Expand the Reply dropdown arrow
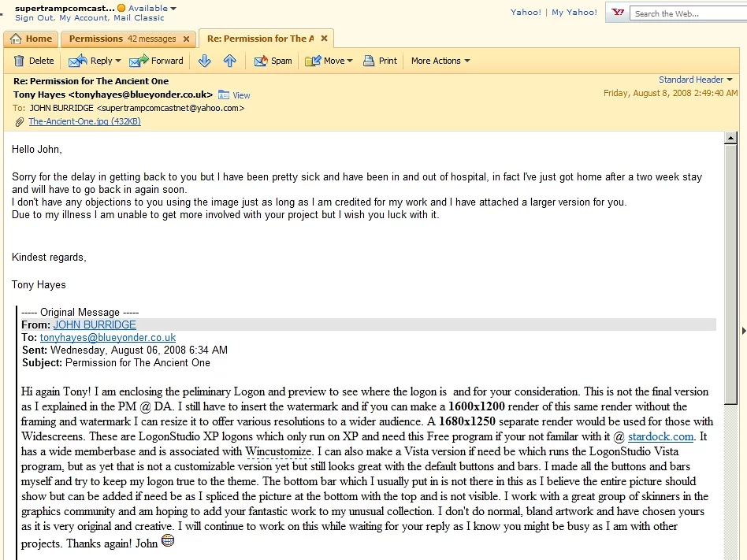Viewport: 747px width, 560px height. [118, 61]
